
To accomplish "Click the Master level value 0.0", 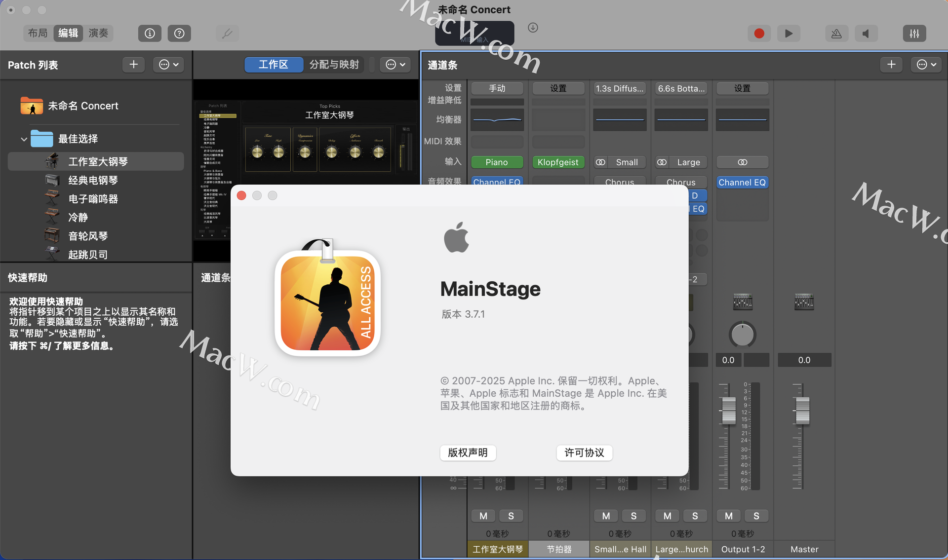I will pyautogui.click(x=804, y=360).
